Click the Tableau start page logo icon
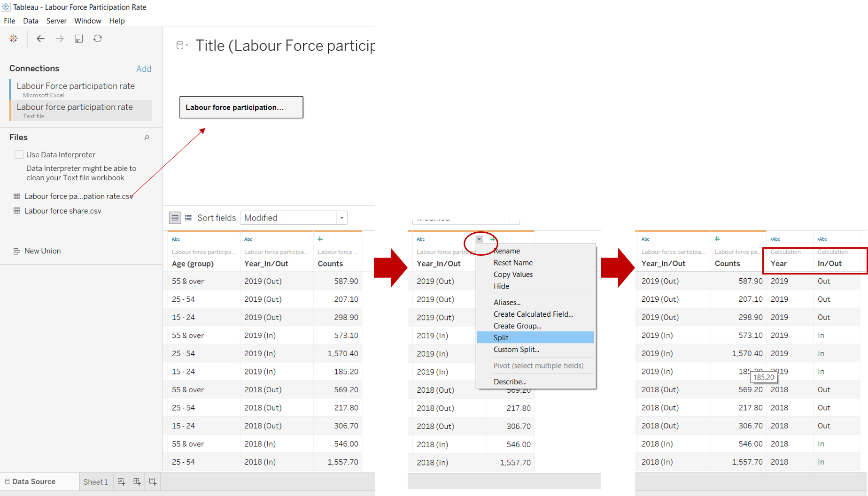This screenshot has width=868, height=496. click(14, 38)
